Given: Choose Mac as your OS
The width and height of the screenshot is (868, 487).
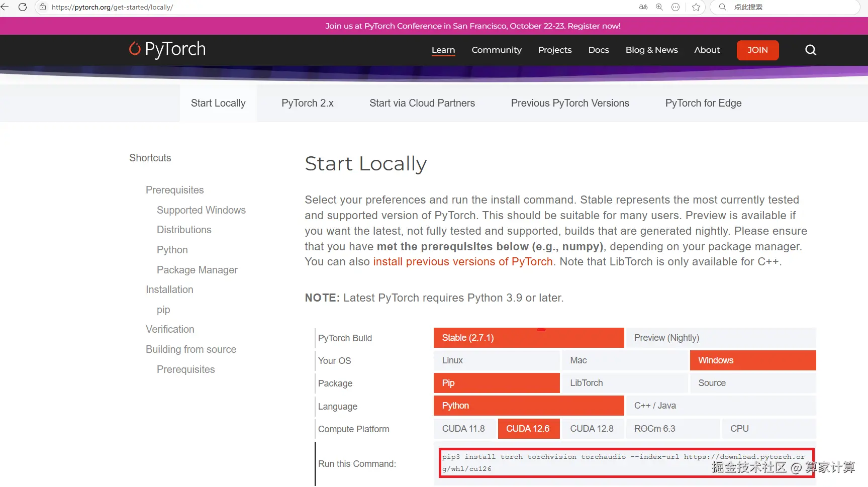Looking at the screenshot, I should coord(625,360).
